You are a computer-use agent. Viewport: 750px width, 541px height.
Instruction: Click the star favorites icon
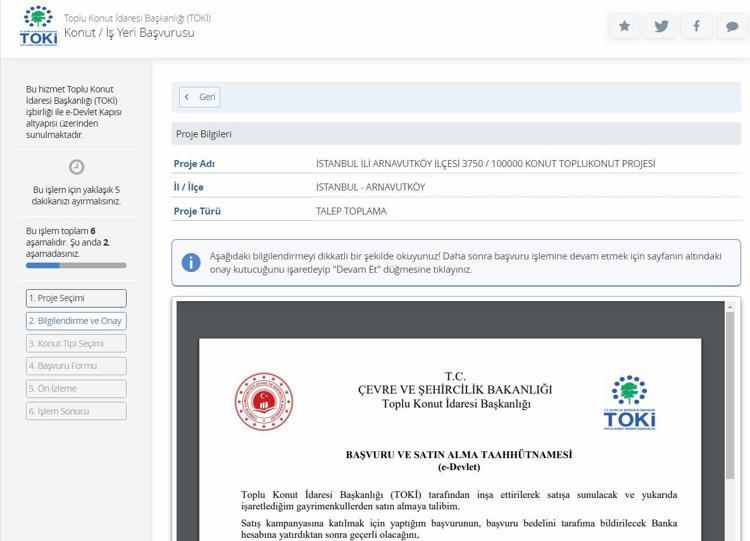tap(625, 27)
